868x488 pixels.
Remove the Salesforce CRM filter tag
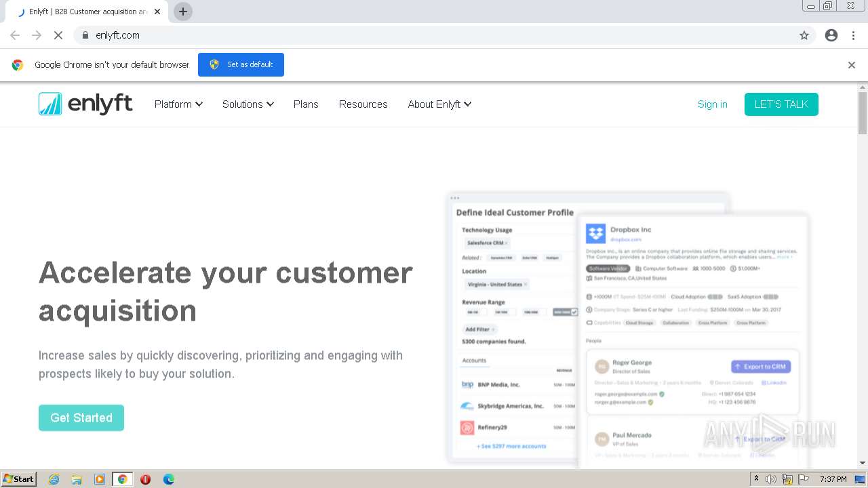coord(506,243)
